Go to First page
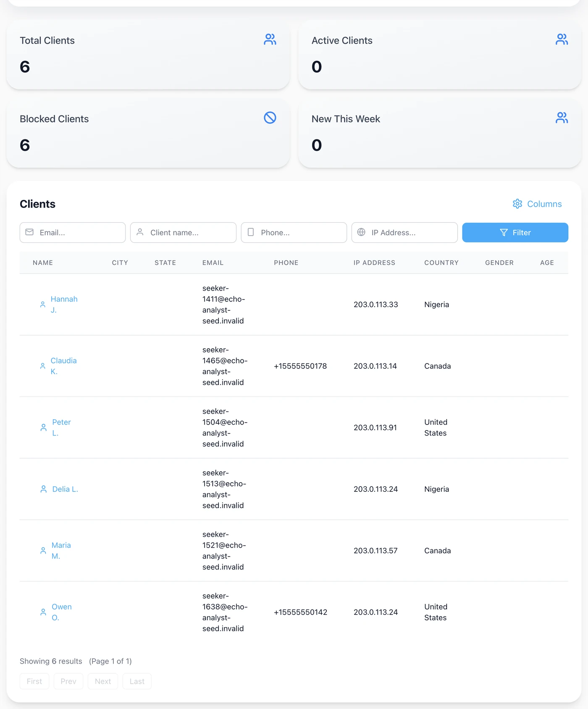 coord(34,681)
